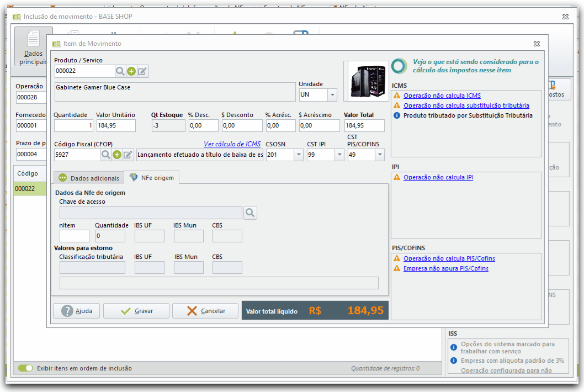Click the Classificação tributária field
The image size is (584, 392).
point(92,268)
